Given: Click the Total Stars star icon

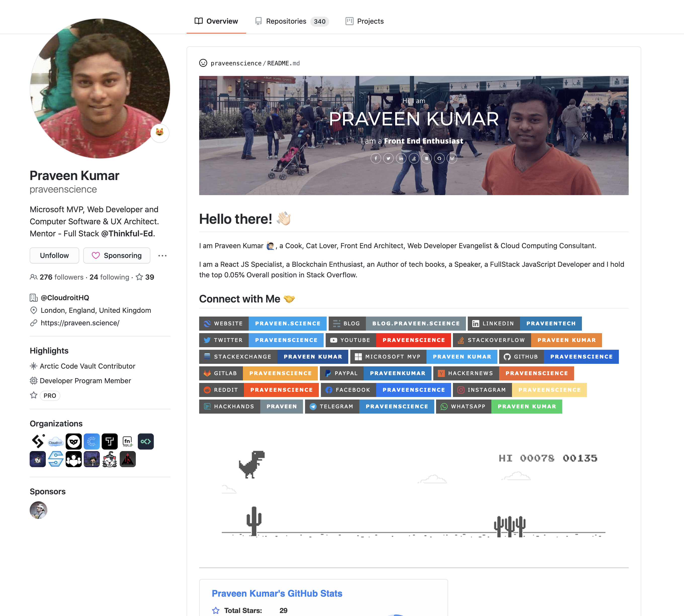Looking at the screenshot, I should coord(216,610).
